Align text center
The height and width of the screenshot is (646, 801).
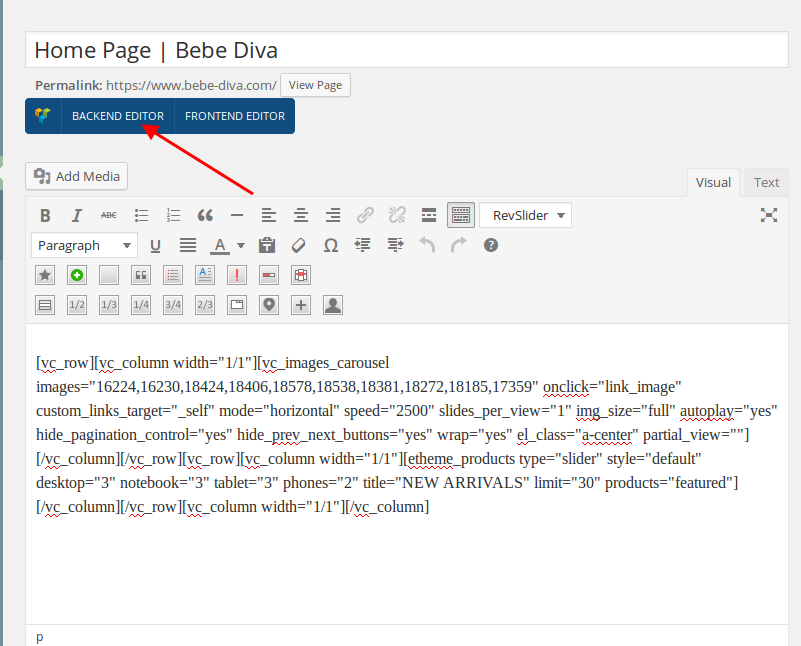[301, 216]
